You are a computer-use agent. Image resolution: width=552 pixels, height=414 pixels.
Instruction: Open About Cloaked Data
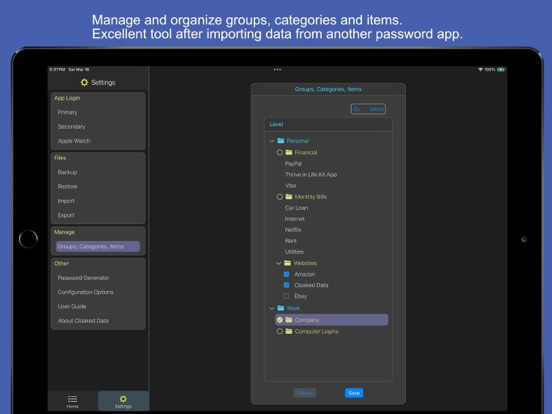83,321
